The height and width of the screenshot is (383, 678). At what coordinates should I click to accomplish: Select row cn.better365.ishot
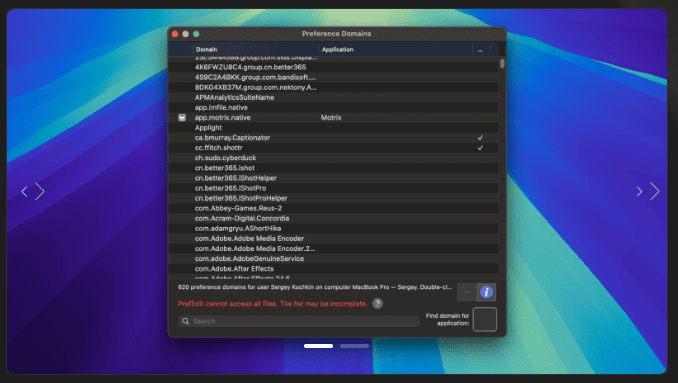(x=333, y=168)
